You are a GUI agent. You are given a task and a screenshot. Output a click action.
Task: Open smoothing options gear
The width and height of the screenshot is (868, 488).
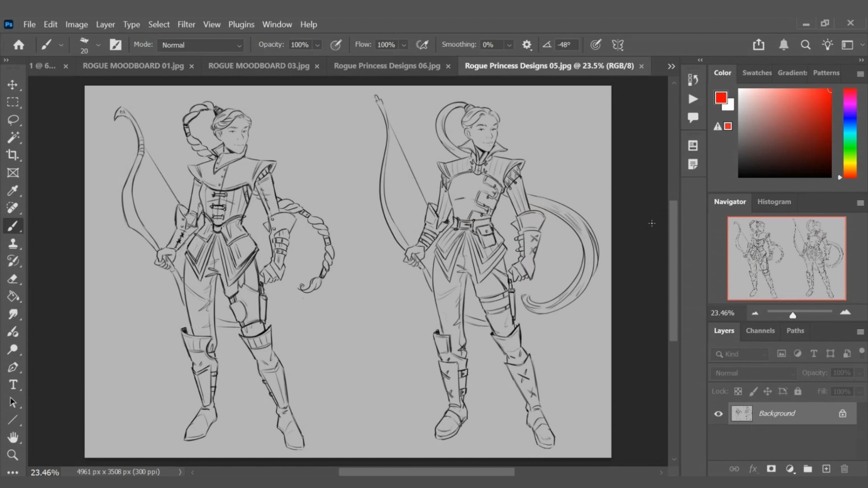point(527,45)
